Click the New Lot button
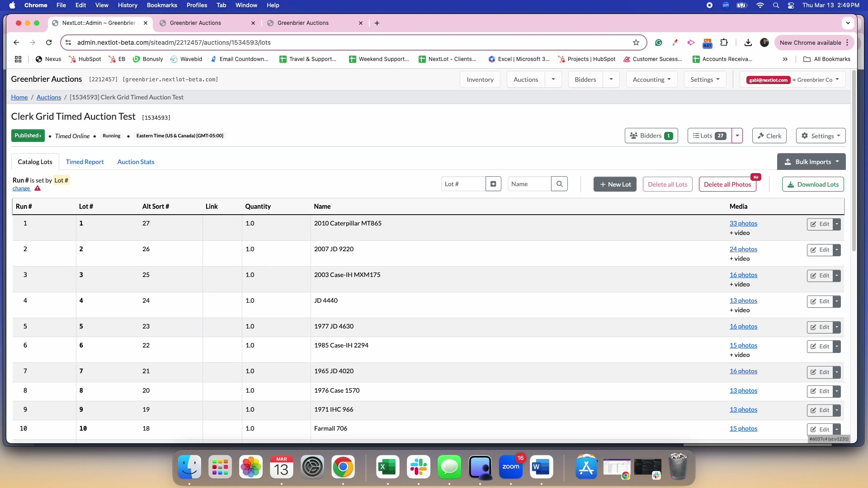The width and height of the screenshot is (868, 488). click(x=615, y=184)
